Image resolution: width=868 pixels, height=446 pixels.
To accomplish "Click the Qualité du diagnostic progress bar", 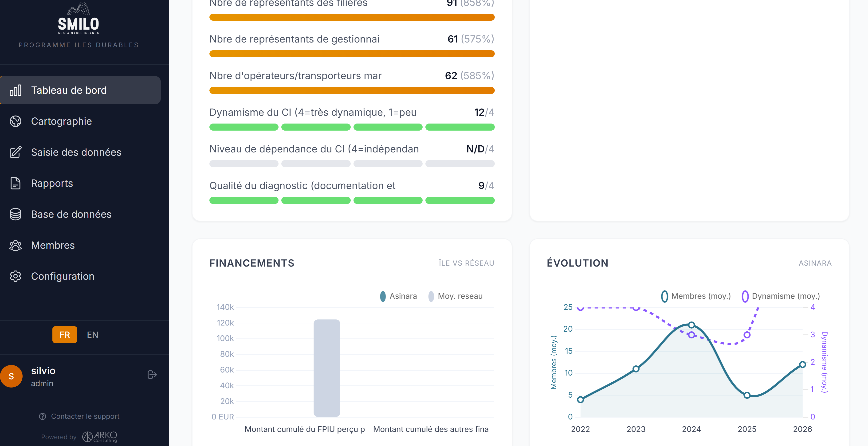I will point(351,200).
